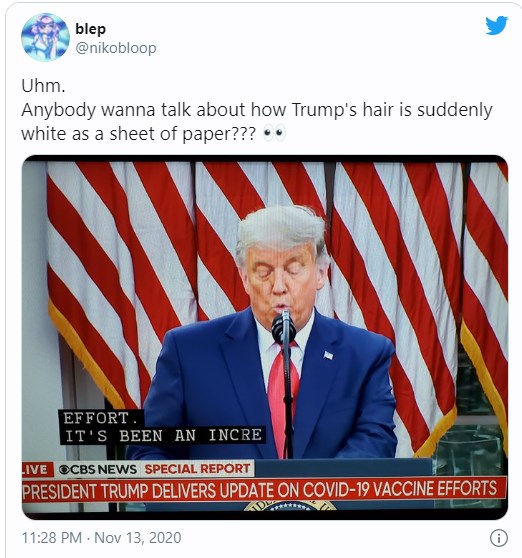Click the tweet text about Trump's hair
This screenshot has height=558, width=522.
click(257, 121)
